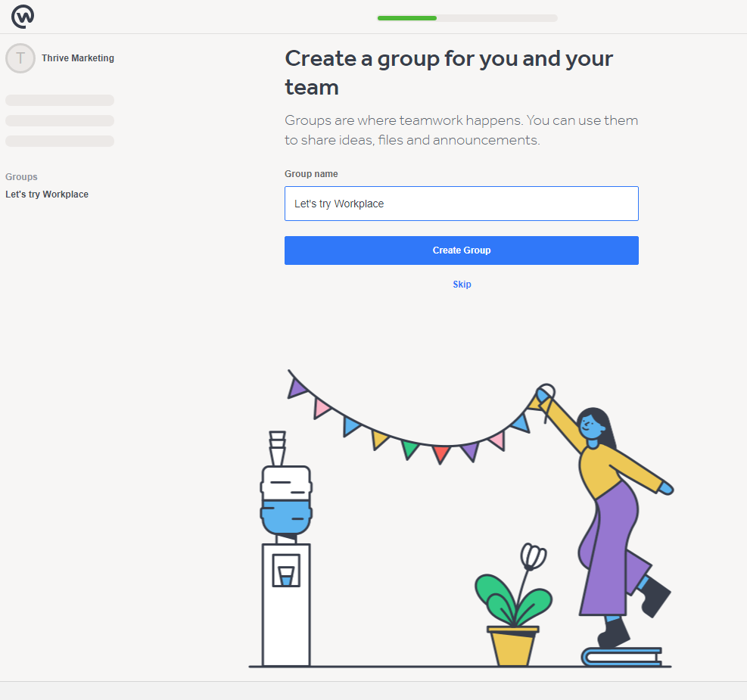Open the Thrive Marketing company name
747x700 pixels.
click(x=78, y=58)
